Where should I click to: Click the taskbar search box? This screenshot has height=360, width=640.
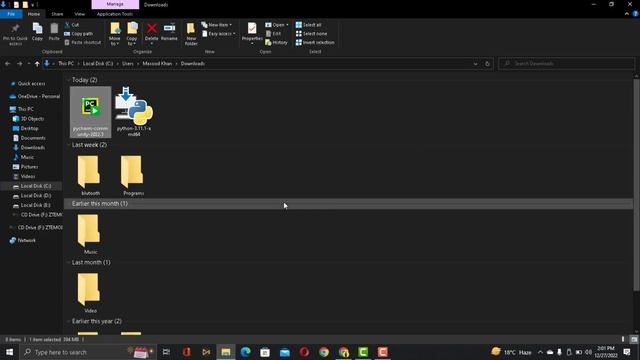pos(88,352)
